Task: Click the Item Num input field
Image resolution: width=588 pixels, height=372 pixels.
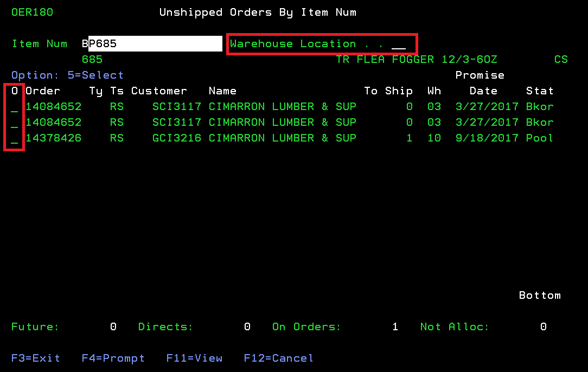Action: 152,44
